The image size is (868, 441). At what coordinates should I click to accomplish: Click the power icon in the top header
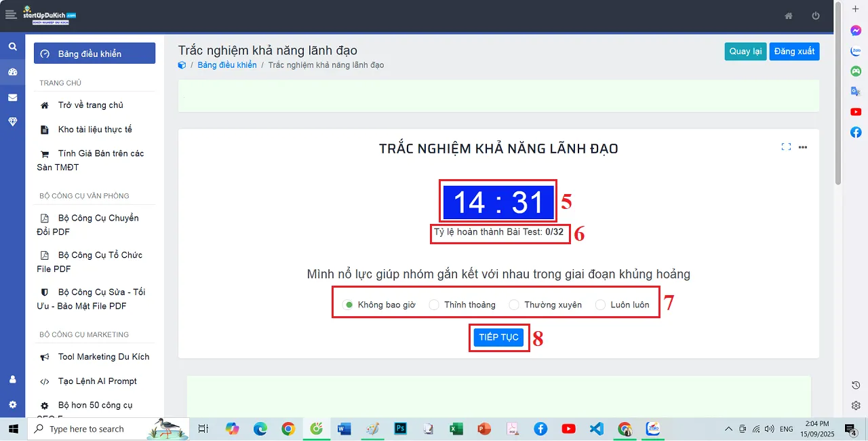pyautogui.click(x=816, y=16)
